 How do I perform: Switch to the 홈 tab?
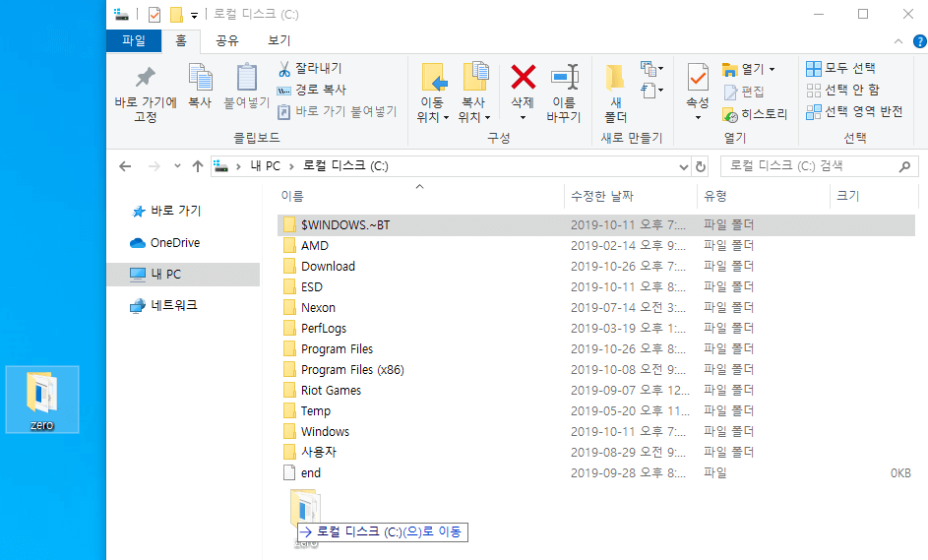coord(181,41)
